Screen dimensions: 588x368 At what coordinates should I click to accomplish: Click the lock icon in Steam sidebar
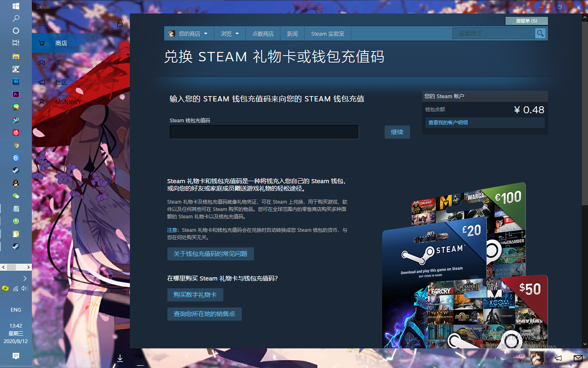click(120, 23)
